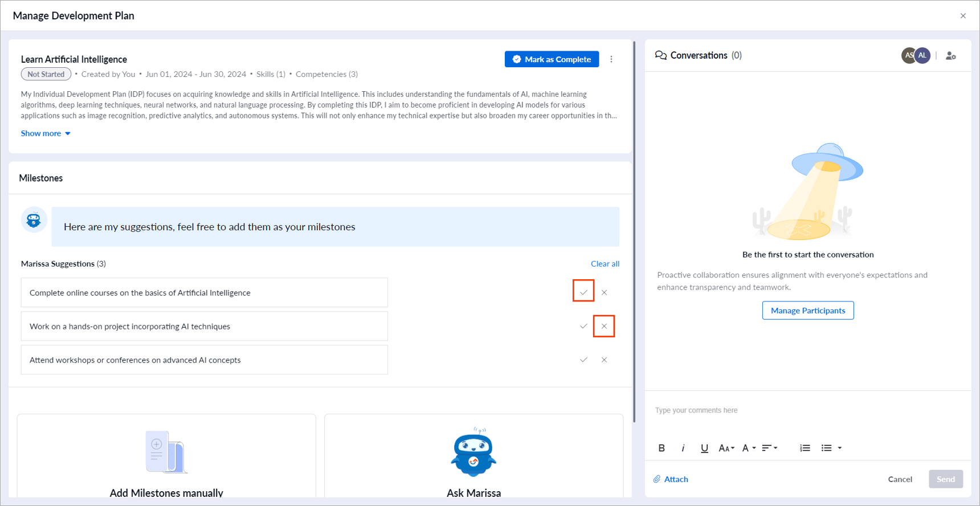
Task: Click the Clear all link
Action: click(x=605, y=264)
